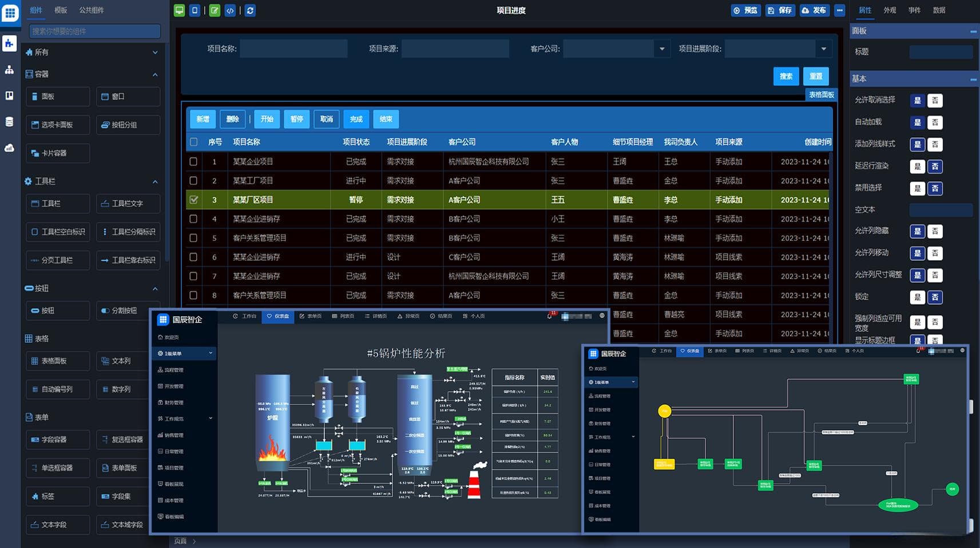
Task: Collapse the 容器 component group
Action: click(155, 74)
